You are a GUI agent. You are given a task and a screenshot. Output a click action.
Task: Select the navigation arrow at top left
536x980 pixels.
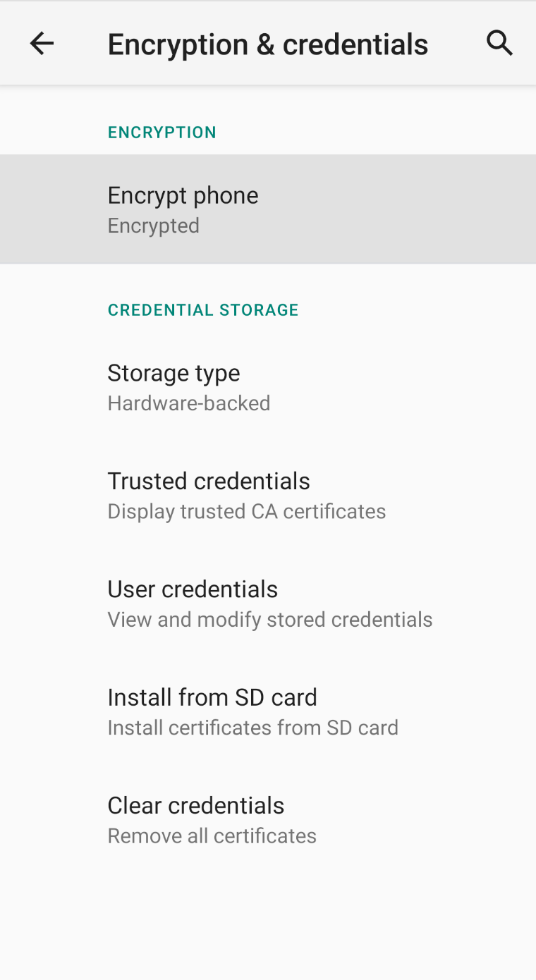41,42
